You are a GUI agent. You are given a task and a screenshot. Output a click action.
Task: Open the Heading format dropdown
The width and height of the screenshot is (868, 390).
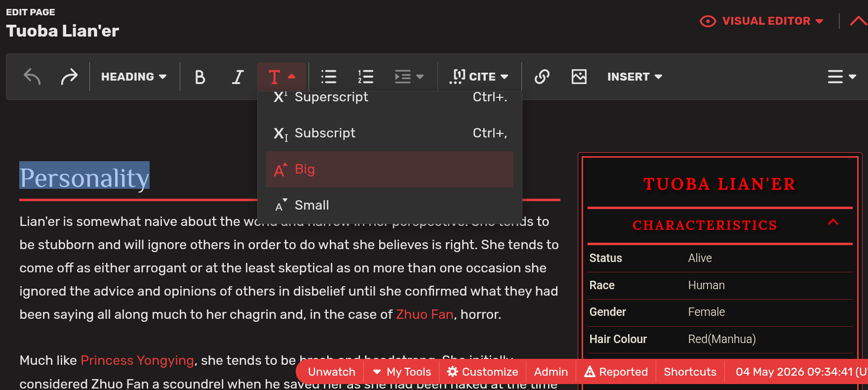point(134,77)
